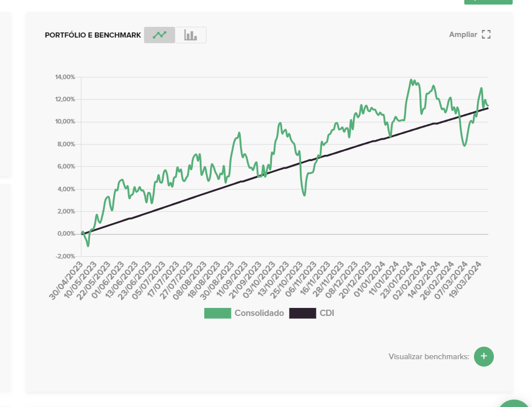Toggle the Consolidado series legend label

[x=259, y=313]
